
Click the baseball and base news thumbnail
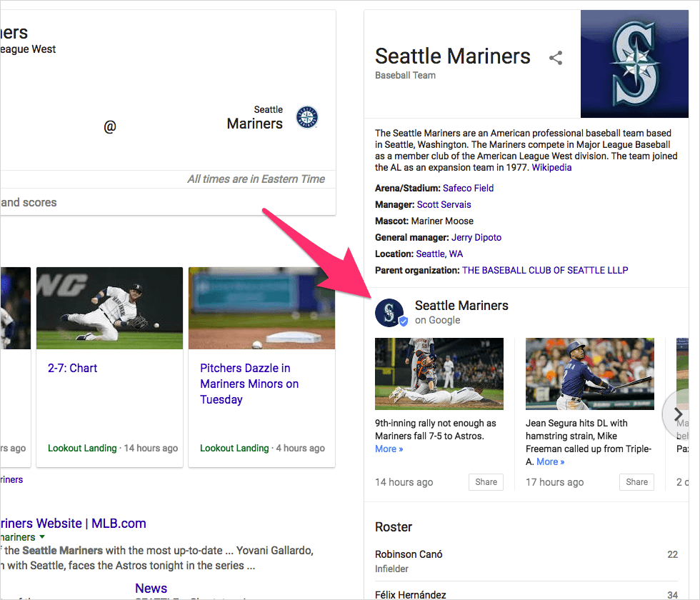[261, 308]
